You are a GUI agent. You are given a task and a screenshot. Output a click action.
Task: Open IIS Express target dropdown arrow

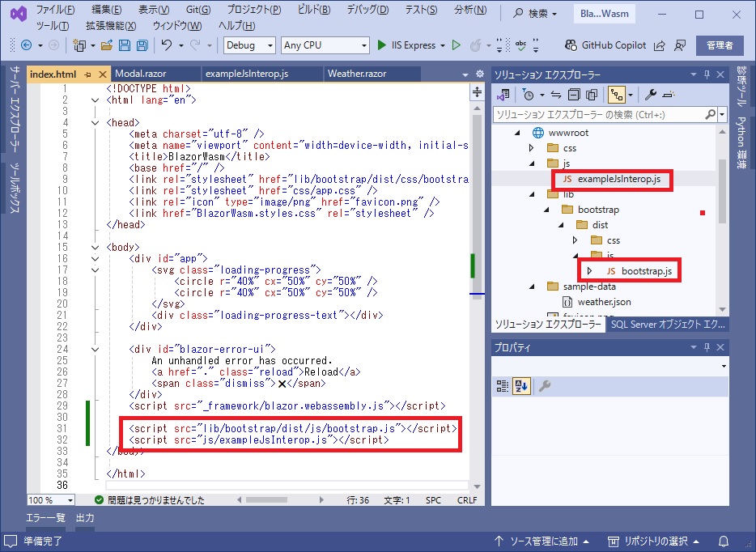[442, 46]
